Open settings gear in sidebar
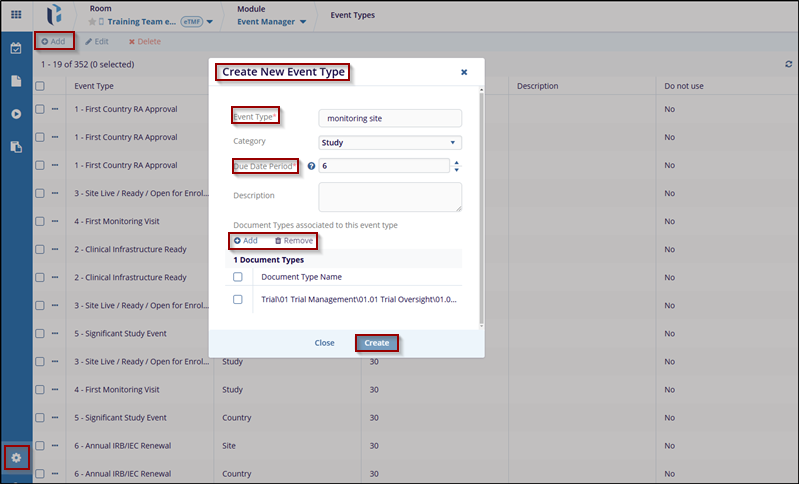The width and height of the screenshot is (799, 484). [16, 458]
